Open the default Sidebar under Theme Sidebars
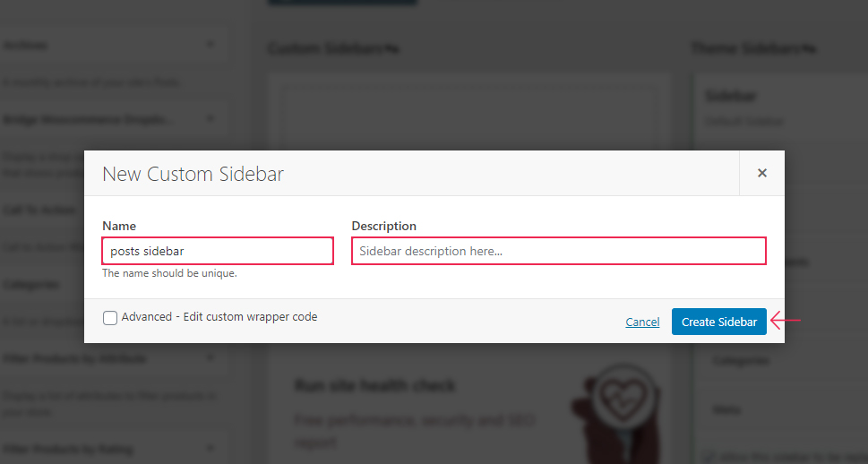The width and height of the screenshot is (868, 464). click(731, 97)
